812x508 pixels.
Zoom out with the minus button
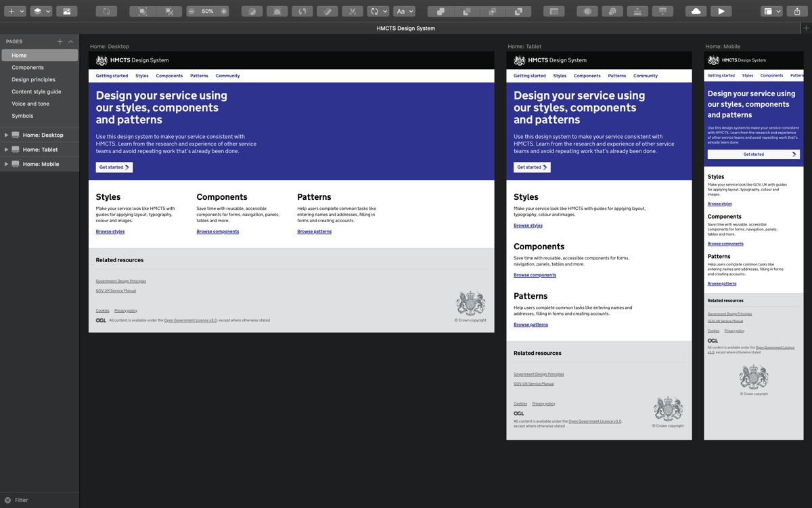[x=191, y=12]
